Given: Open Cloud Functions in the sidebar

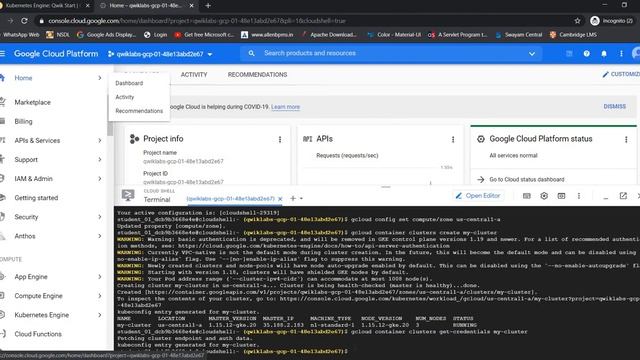Looking at the screenshot, I should 38,334.
